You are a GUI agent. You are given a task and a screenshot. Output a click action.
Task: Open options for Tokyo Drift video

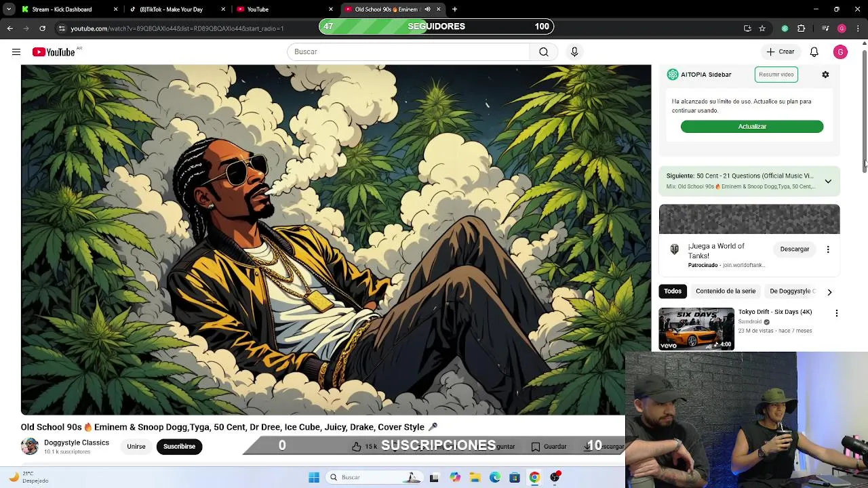(x=837, y=313)
